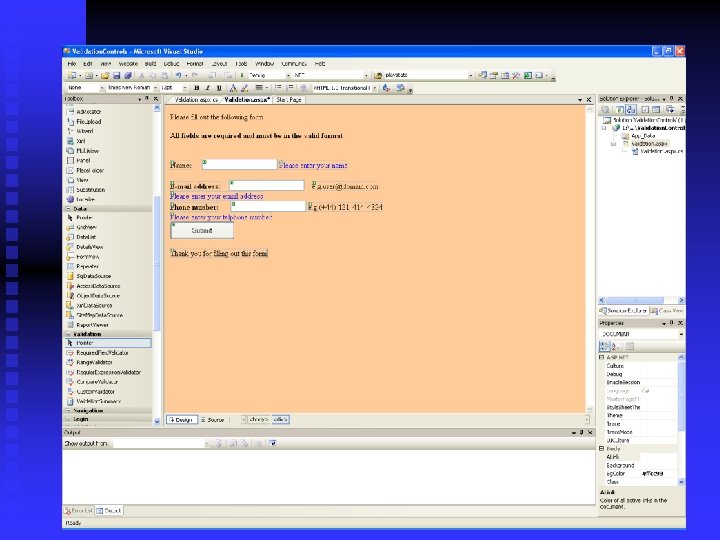Click the BgColor property value swatch
720x540 pixels.
[x=658, y=473]
